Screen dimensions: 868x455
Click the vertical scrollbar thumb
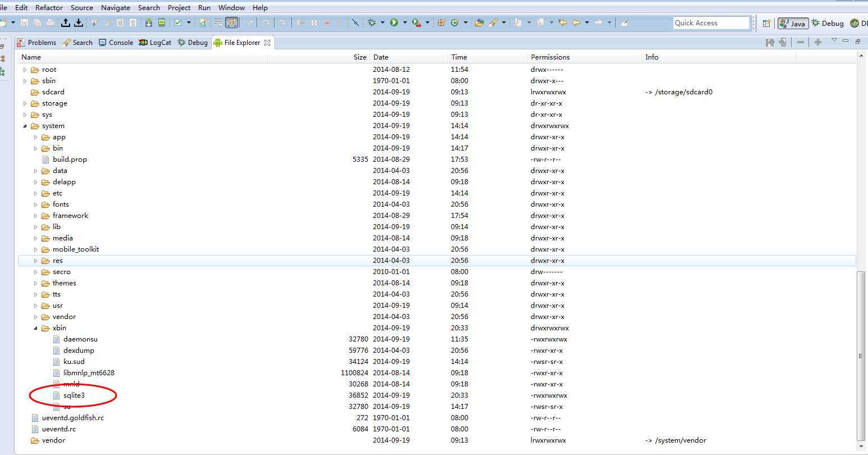click(861, 356)
